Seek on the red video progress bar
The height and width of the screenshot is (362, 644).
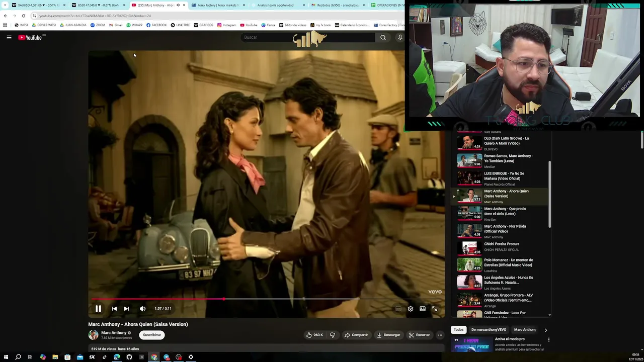click(x=266, y=299)
